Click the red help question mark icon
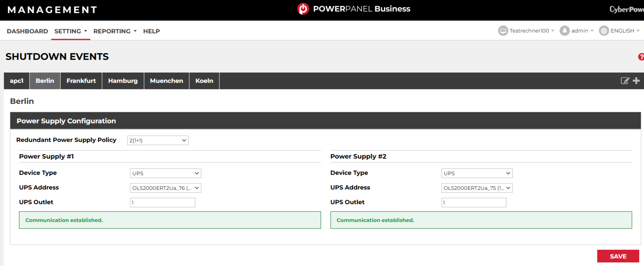644x266 pixels. pyautogui.click(x=641, y=57)
